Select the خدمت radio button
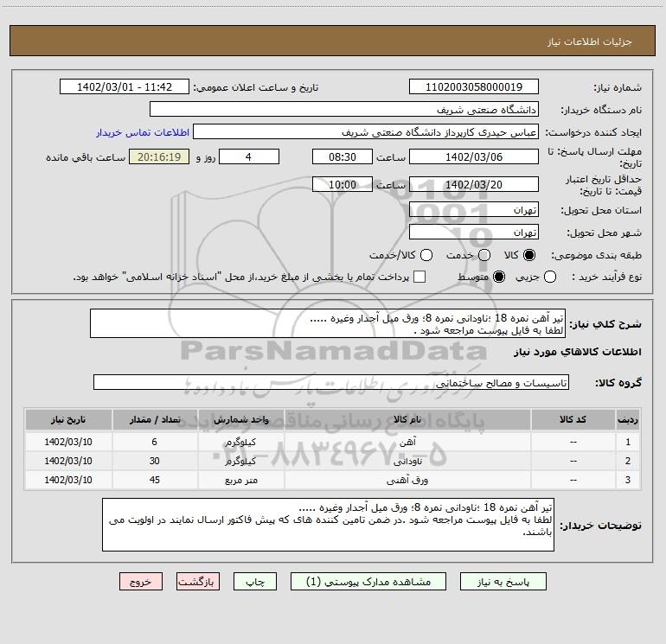 coord(484,255)
